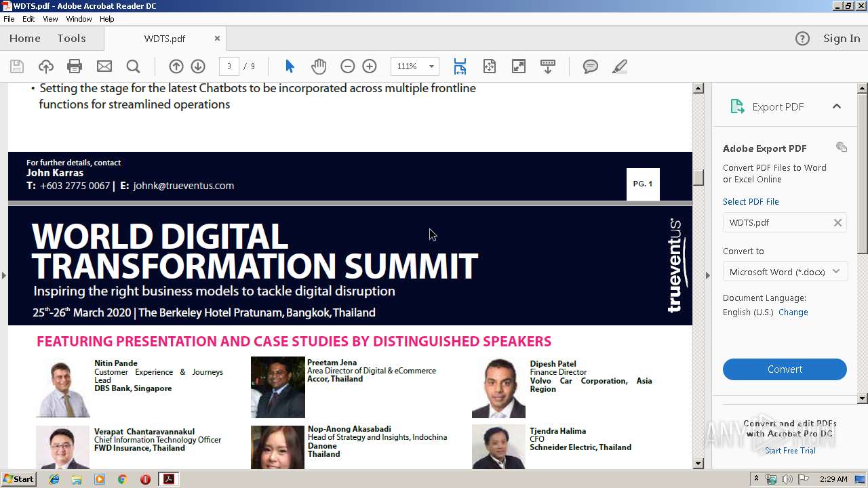Open Internet Explorer from taskbar
868x488 pixels.
pyautogui.click(x=54, y=479)
